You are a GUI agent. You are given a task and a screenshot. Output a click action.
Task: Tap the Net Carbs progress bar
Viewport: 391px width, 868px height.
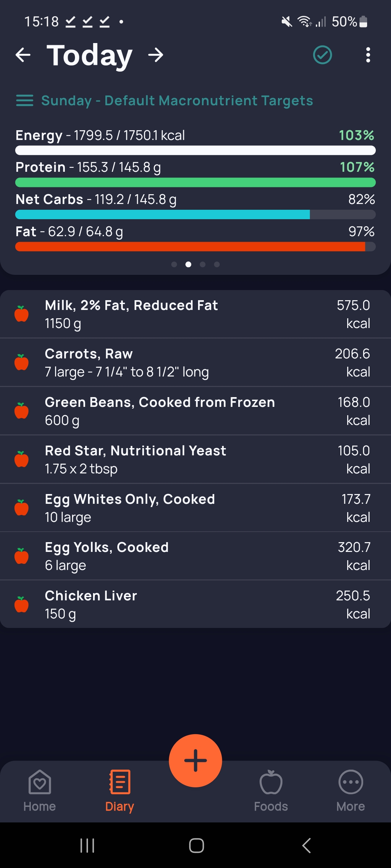click(195, 214)
